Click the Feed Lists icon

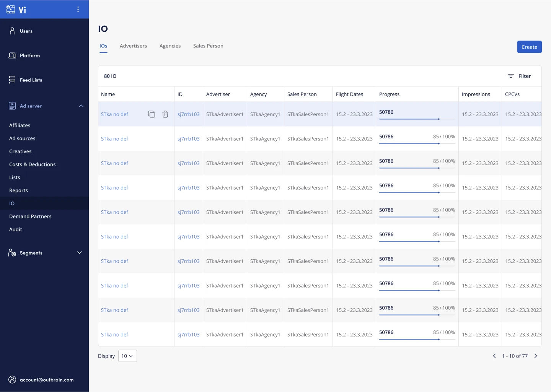coord(12,80)
